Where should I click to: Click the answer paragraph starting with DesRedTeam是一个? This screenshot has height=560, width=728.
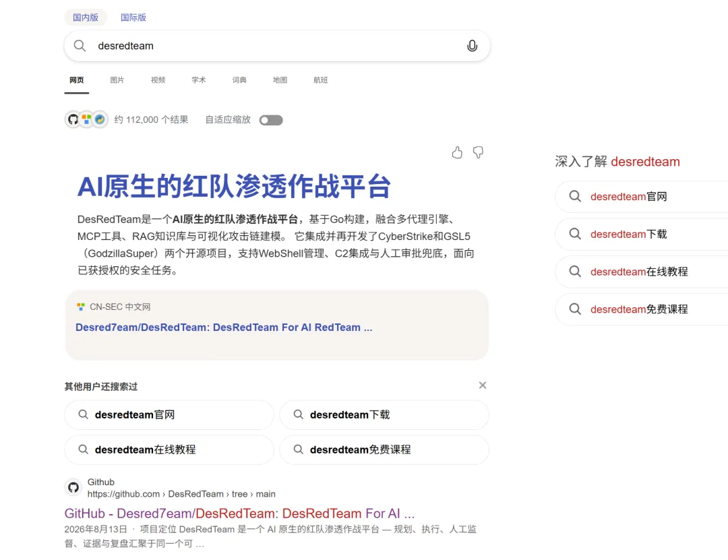pos(276,245)
